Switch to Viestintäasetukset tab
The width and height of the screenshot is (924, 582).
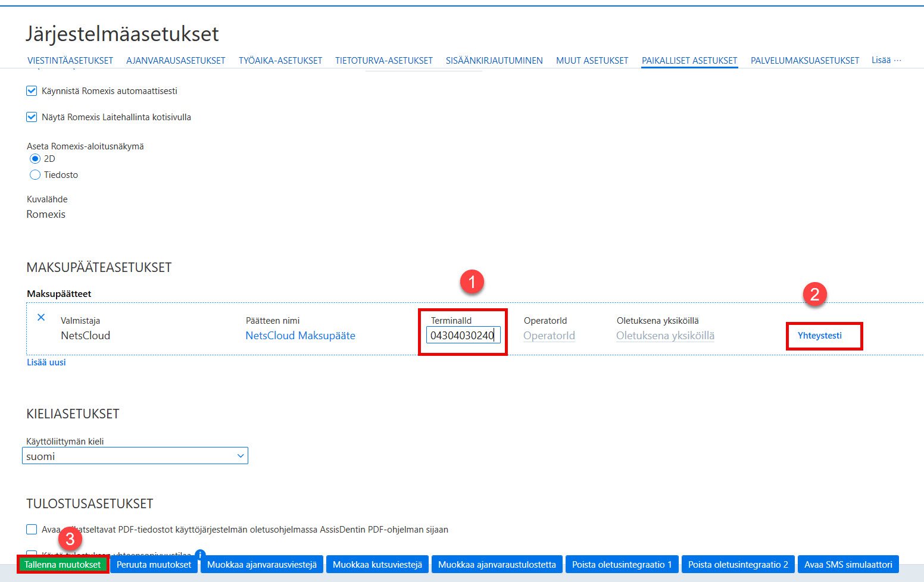[70, 61]
